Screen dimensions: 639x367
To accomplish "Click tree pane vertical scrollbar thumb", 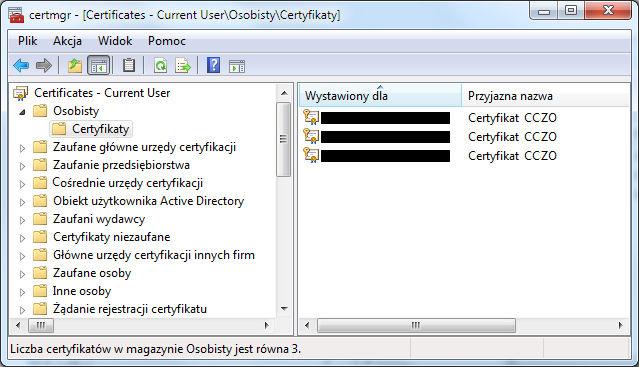I will tap(284, 139).
